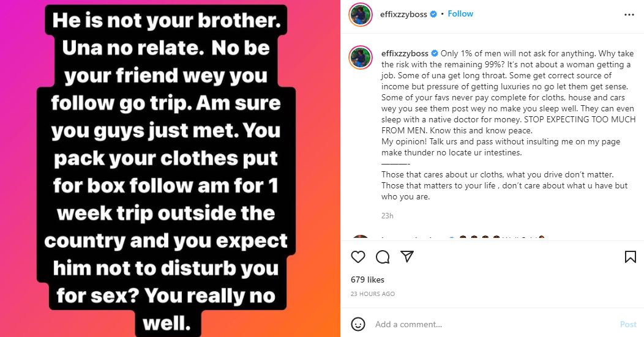Click the 23 HOURS AGO timestamp

(x=373, y=294)
